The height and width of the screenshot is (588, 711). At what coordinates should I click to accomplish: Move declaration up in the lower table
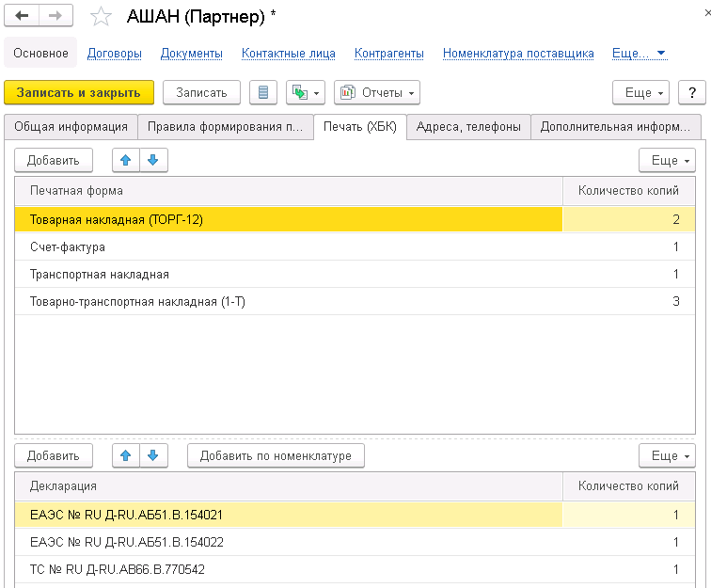click(x=126, y=456)
